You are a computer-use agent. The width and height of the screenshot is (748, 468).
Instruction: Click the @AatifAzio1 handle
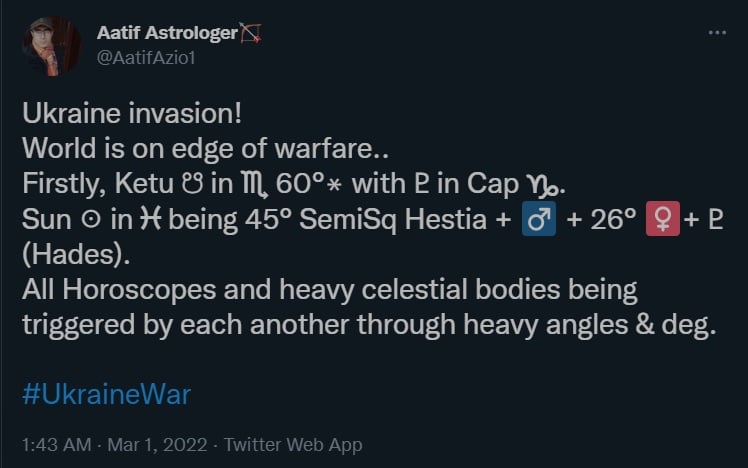146,58
